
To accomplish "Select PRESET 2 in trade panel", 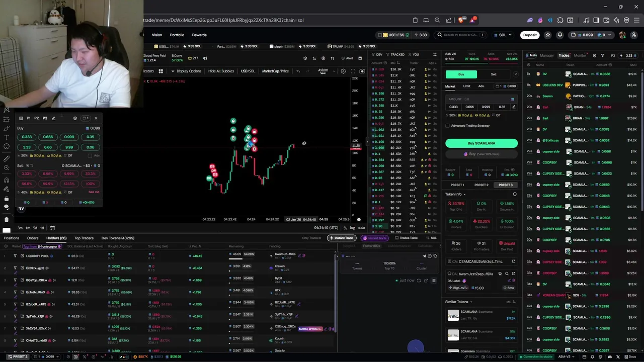I will pyautogui.click(x=481, y=185).
